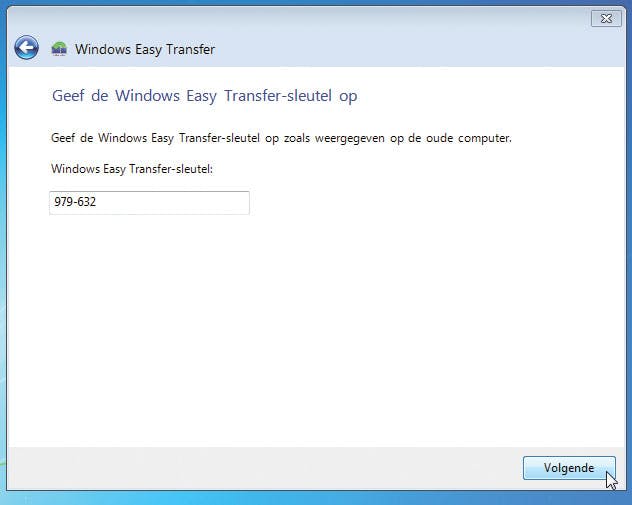632x505 pixels.
Task: Click the word 'computer' in the instruction text
Action: pyautogui.click(x=484, y=139)
